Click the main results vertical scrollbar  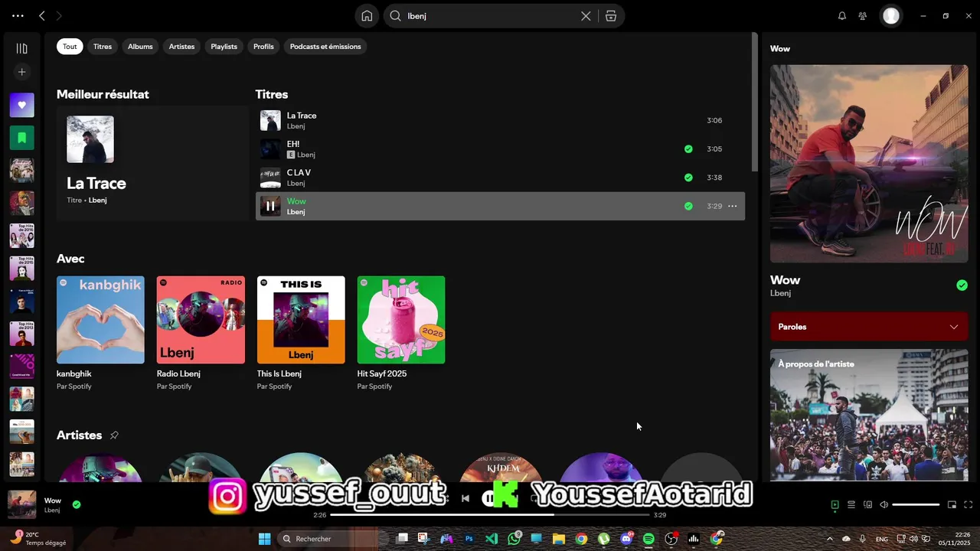(755, 103)
